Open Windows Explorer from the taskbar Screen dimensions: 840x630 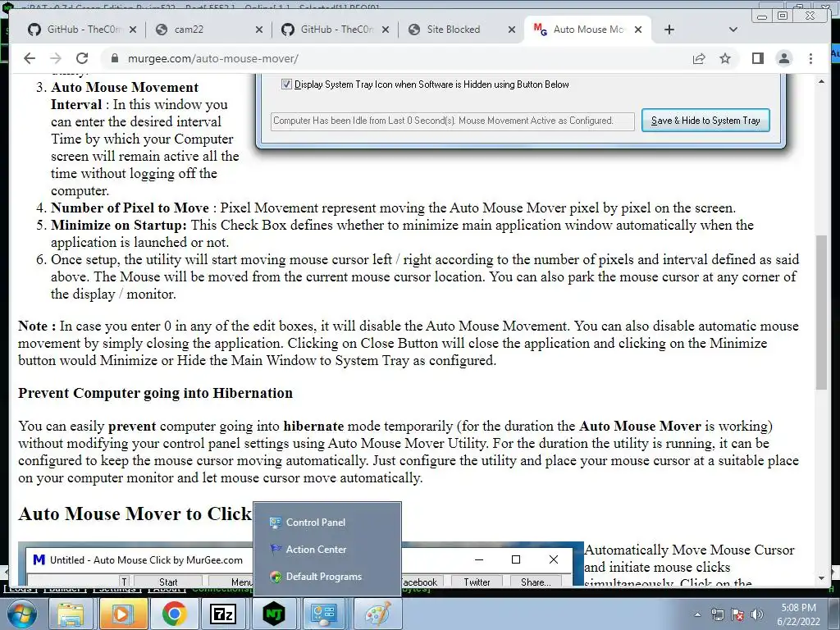coord(71,614)
